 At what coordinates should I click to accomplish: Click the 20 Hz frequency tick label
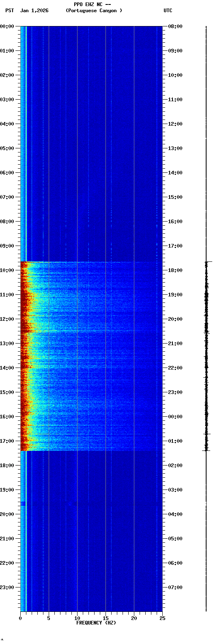[134, 618]
